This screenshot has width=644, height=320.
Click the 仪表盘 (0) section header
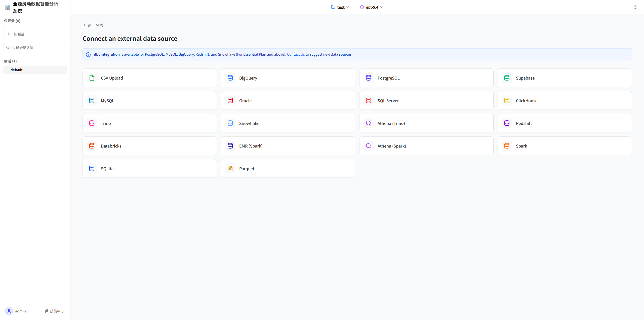coord(12,21)
